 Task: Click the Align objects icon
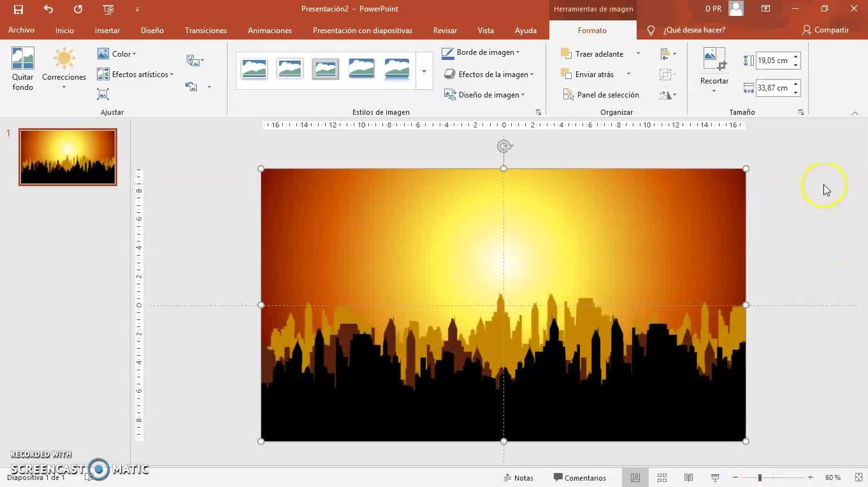668,54
